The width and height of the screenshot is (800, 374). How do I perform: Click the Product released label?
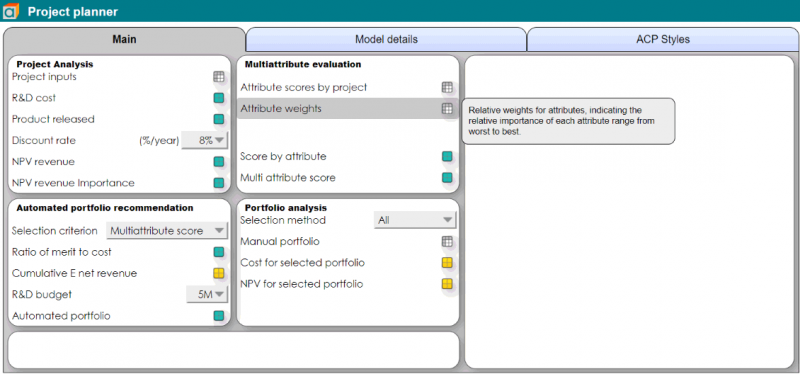[54, 119]
